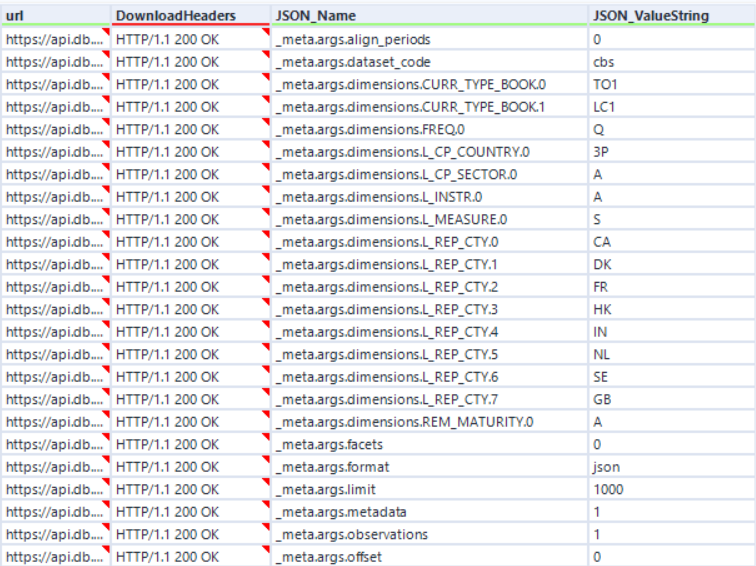Screen dimensions: 756x566
Task: Select the CURR_TYPE_BOOK.0 name cell
Action: [x=429, y=84]
